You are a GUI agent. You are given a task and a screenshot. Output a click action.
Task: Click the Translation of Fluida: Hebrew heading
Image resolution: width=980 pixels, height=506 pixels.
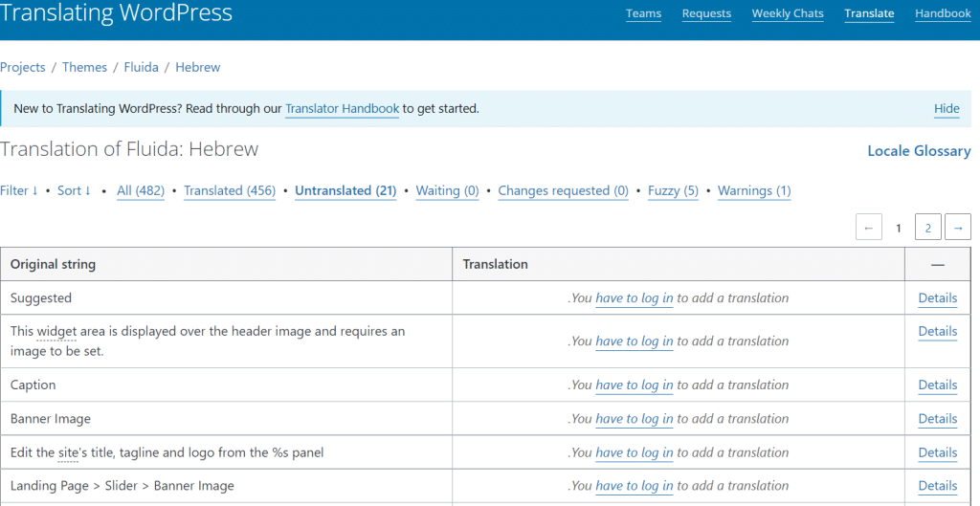[x=129, y=149]
